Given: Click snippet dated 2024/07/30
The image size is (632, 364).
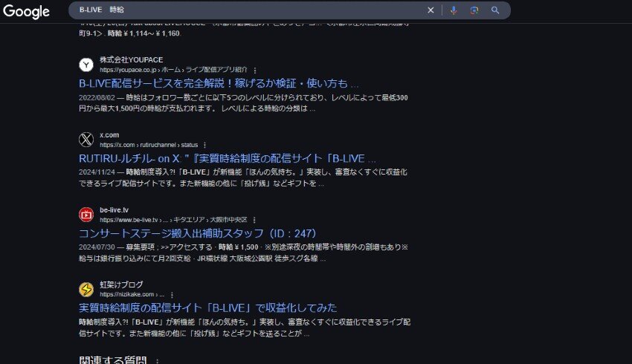Looking at the screenshot, I should tap(243, 253).
